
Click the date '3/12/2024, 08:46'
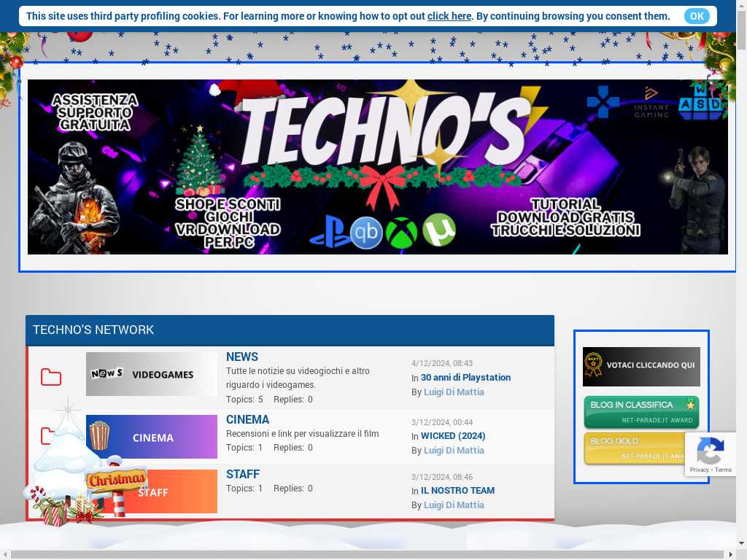point(442,477)
